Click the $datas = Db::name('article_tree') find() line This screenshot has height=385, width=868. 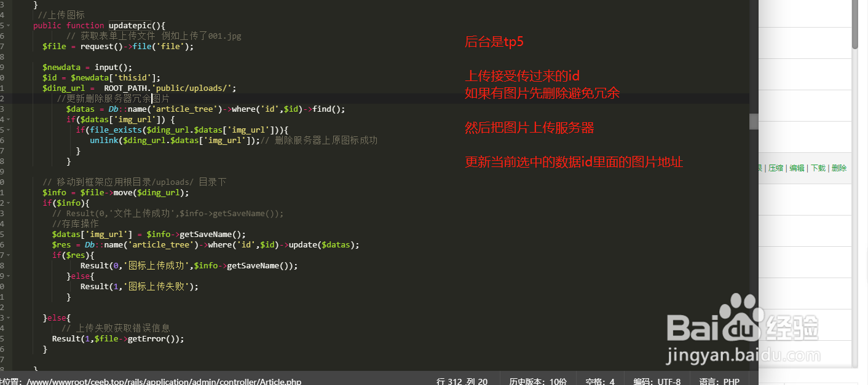tap(206, 109)
